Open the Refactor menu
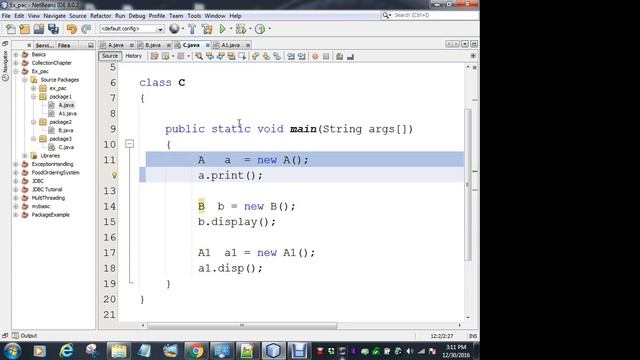This screenshot has height=360, width=640. tap(100, 16)
